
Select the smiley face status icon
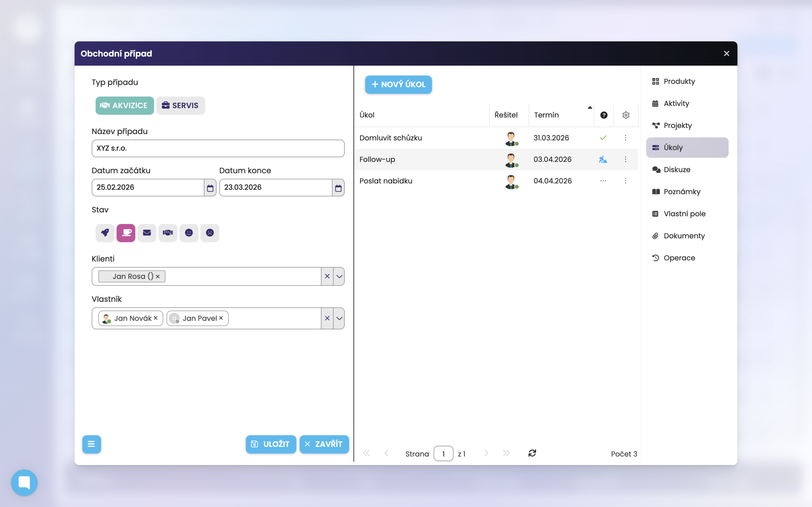point(189,233)
